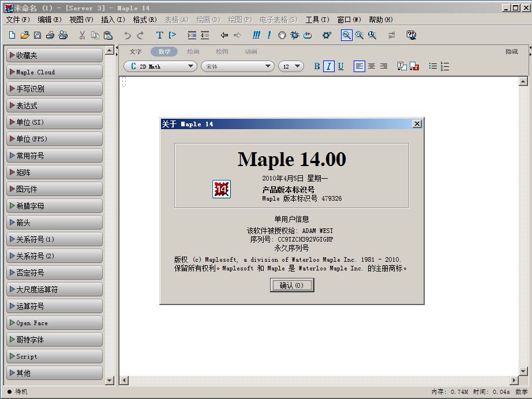Expand the 矩阵 palette

coord(54,172)
